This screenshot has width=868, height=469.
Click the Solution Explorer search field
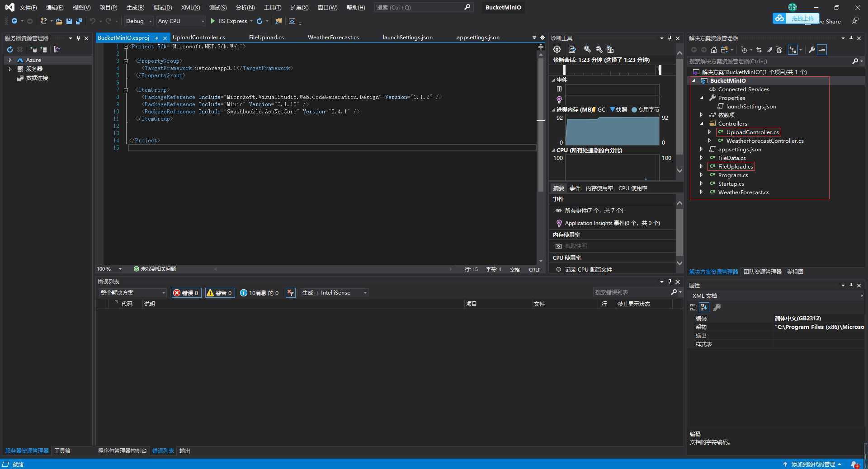click(769, 61)
